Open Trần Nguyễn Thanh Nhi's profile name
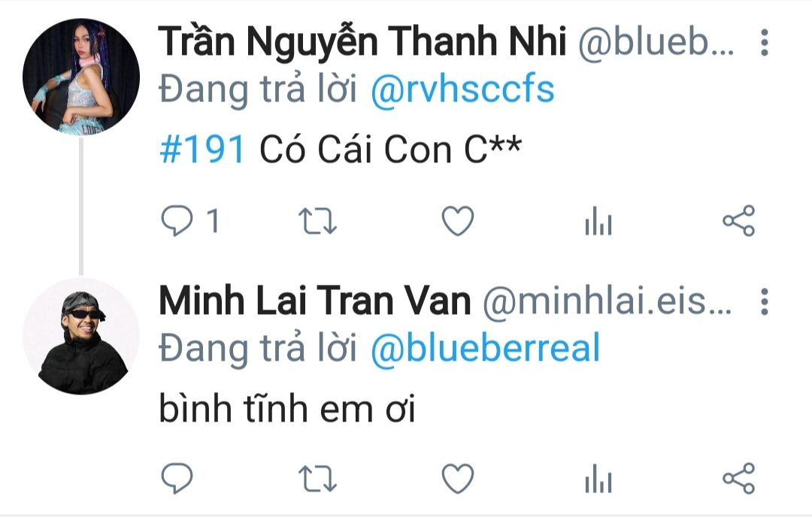 pyautogui.click(x=362, y=41)
